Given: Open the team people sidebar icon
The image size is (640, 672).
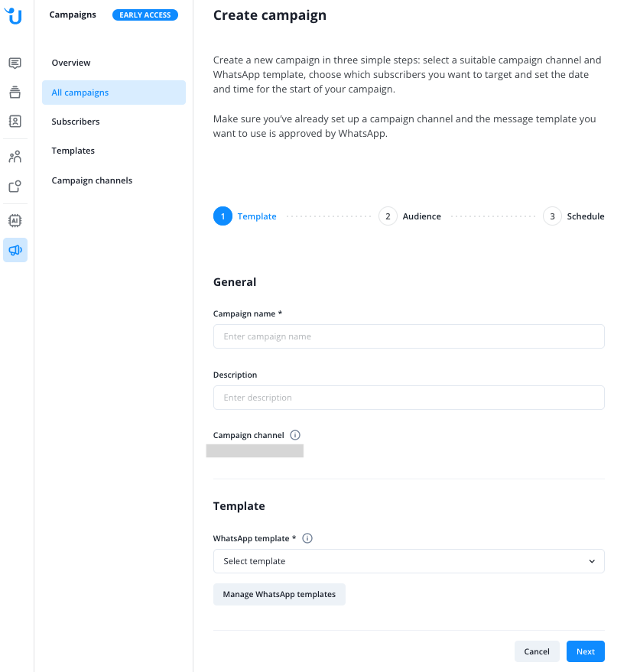Looking at the screenshot, I should [x=15, y=157].
